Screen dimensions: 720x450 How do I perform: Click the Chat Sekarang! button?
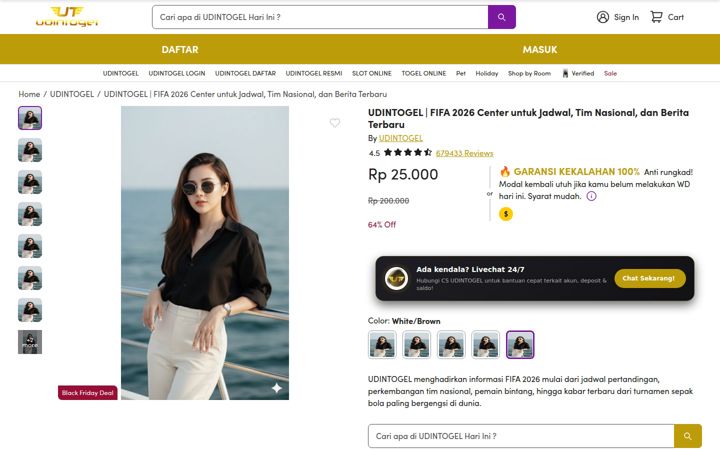(650, 278)
